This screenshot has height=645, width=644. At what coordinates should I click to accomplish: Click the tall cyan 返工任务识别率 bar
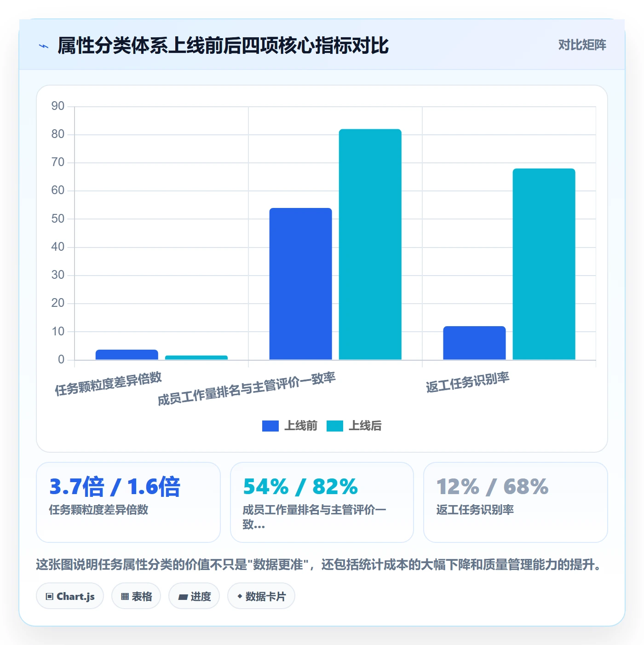pyautogui.click(x=544, y=264)
